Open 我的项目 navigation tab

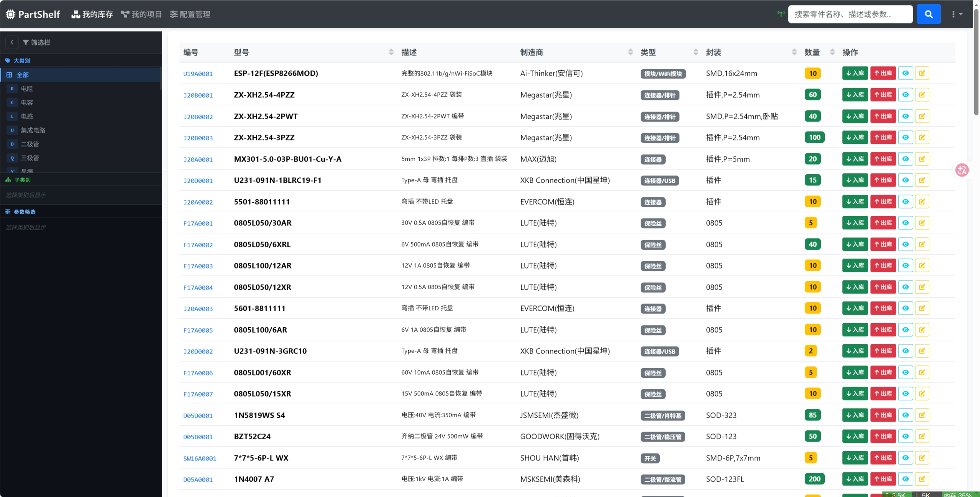[141, 14]
